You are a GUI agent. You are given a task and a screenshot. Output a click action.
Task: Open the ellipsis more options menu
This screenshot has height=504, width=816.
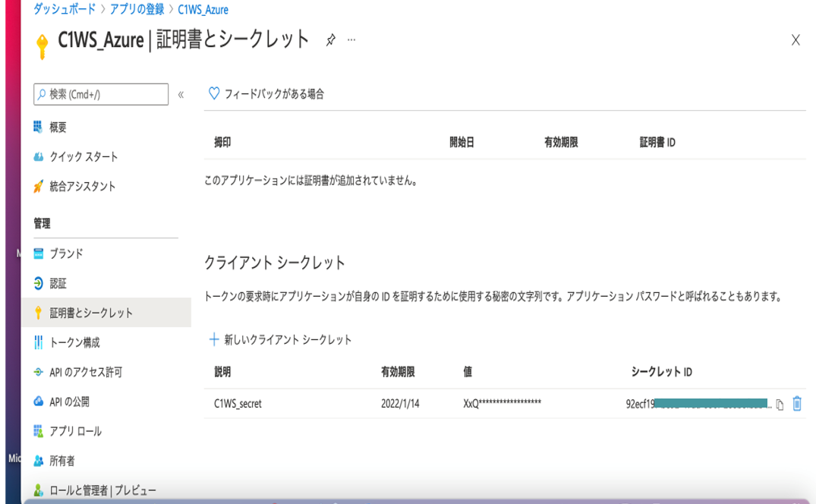[x=351, y=39]
